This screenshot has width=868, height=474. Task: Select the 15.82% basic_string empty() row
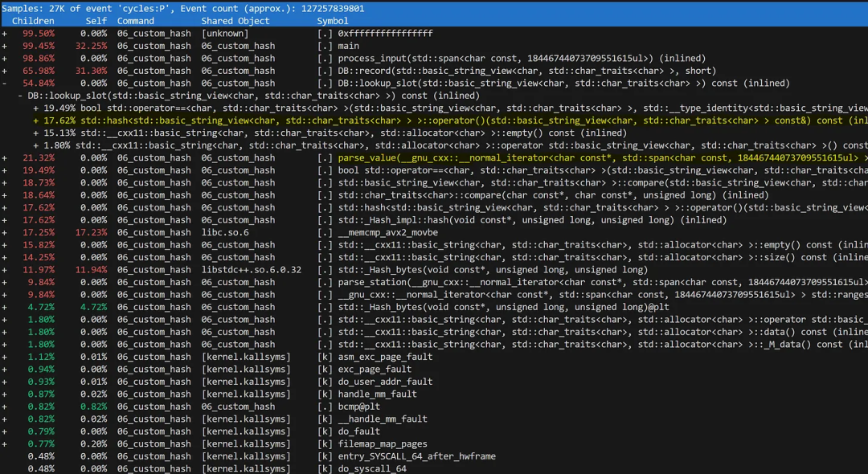434,245
